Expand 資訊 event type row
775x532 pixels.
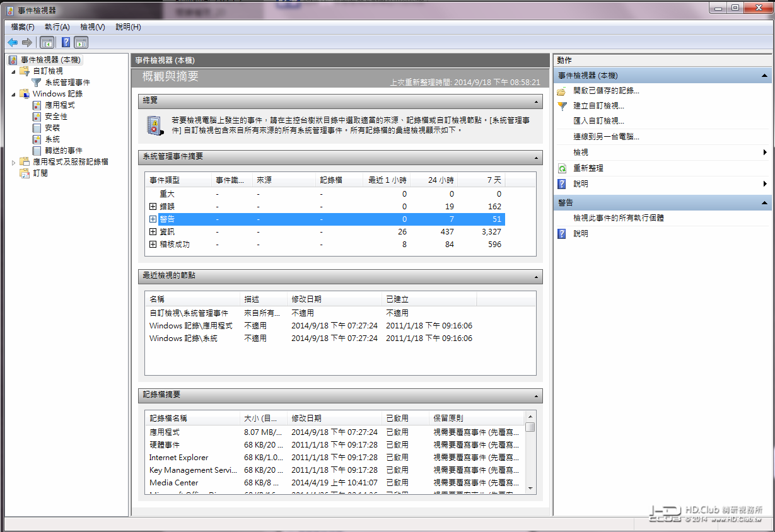point(153,232)
